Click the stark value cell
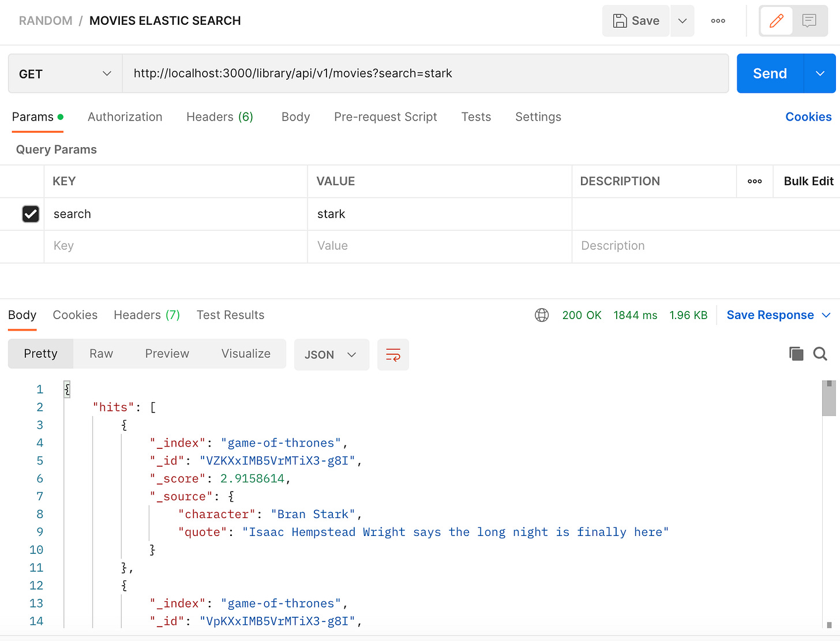 tap(440, 214)
